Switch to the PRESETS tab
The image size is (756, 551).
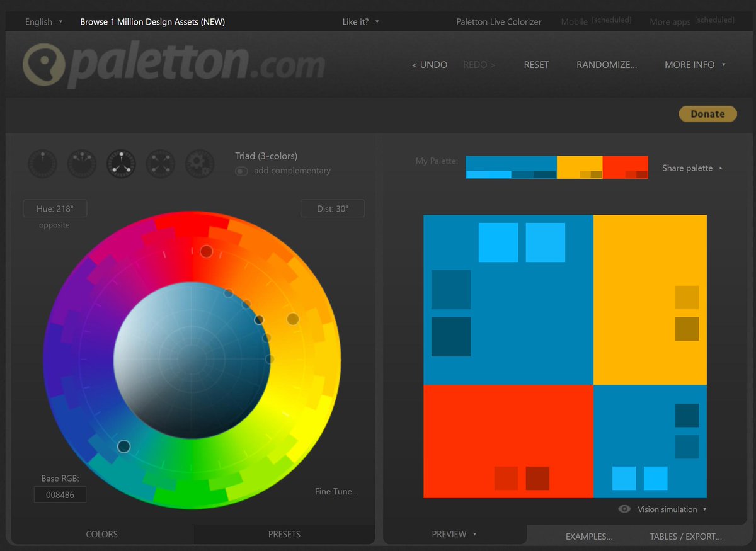coord(284,534)
